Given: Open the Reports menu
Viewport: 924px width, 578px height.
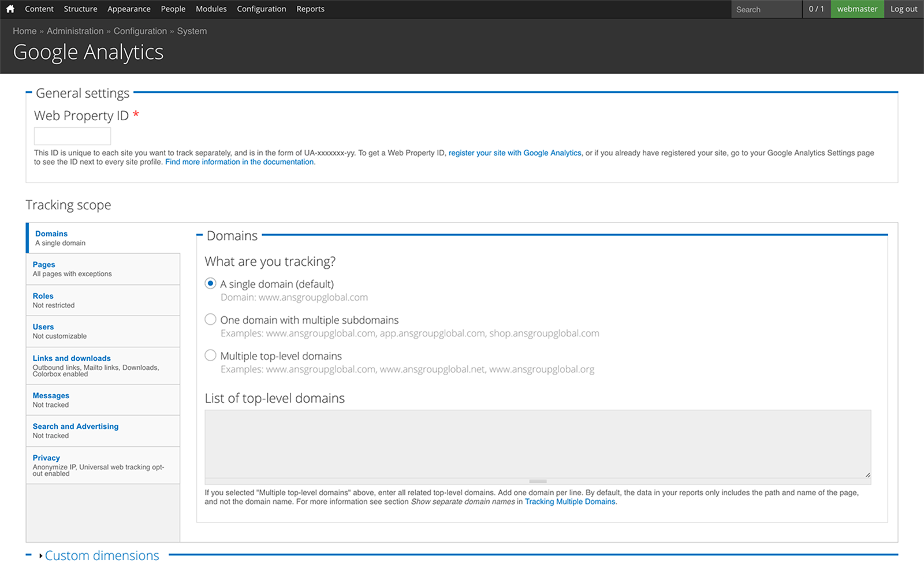Looking at the screenshot, I should tap(310, 9).
